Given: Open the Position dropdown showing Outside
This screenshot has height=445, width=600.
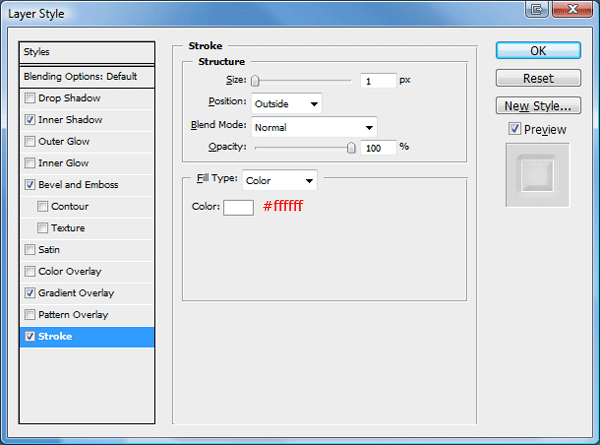Looking at the screenshot, I should pyautogui.click(x=287, y=104).
